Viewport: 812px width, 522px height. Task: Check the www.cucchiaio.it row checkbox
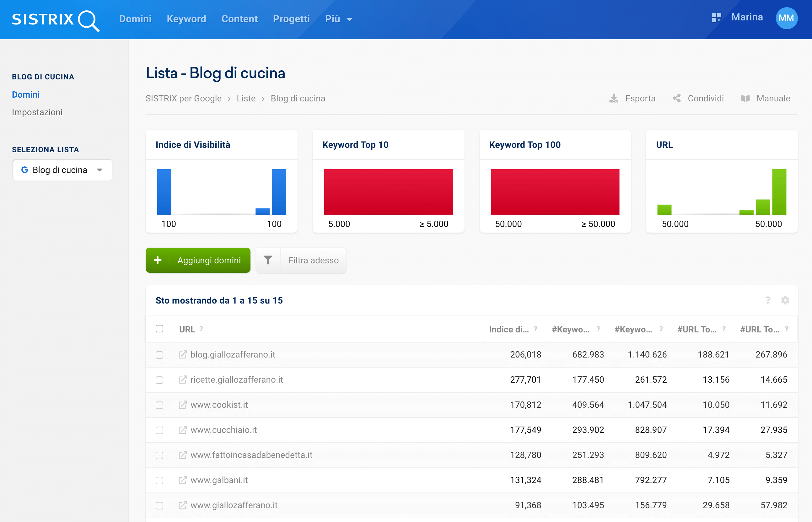(x=159, y=430)
